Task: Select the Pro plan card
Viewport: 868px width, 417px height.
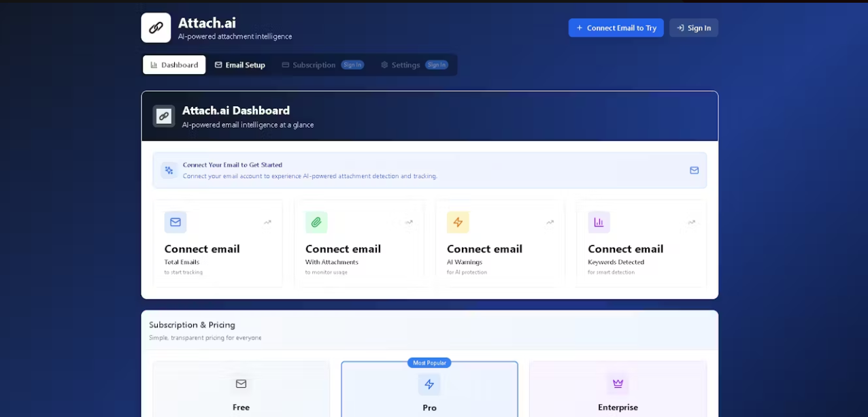Action: (429, 389)
